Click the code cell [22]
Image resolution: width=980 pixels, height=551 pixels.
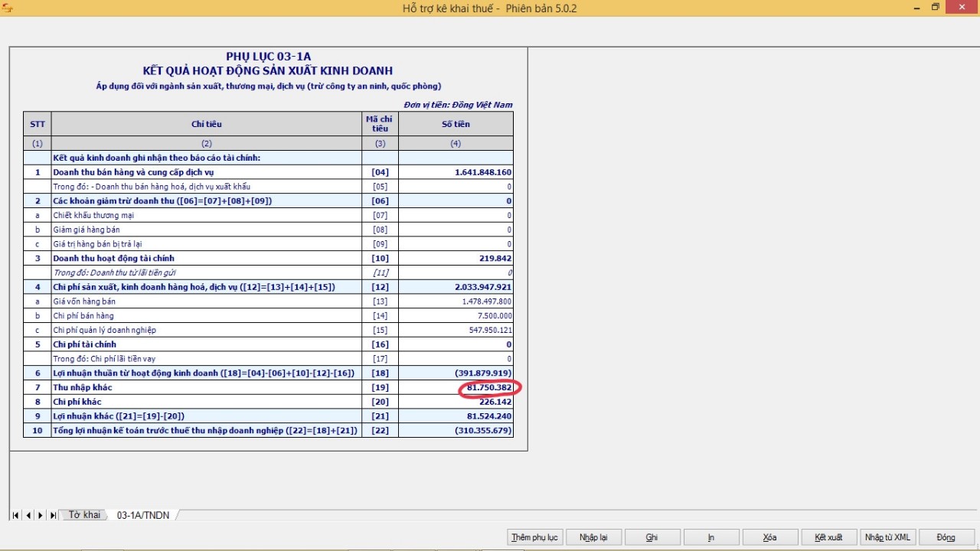tap(381, 431)
